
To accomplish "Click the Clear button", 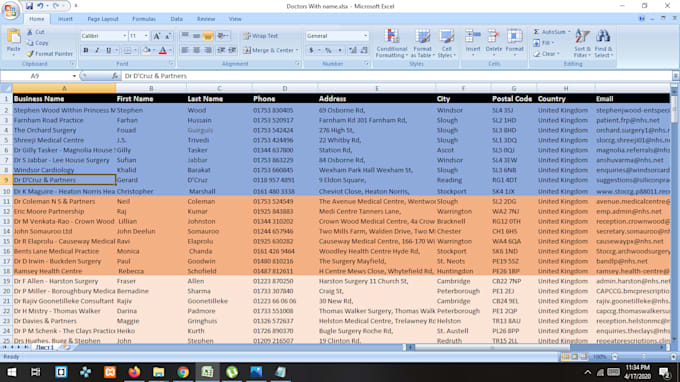I will click(546, 54).
